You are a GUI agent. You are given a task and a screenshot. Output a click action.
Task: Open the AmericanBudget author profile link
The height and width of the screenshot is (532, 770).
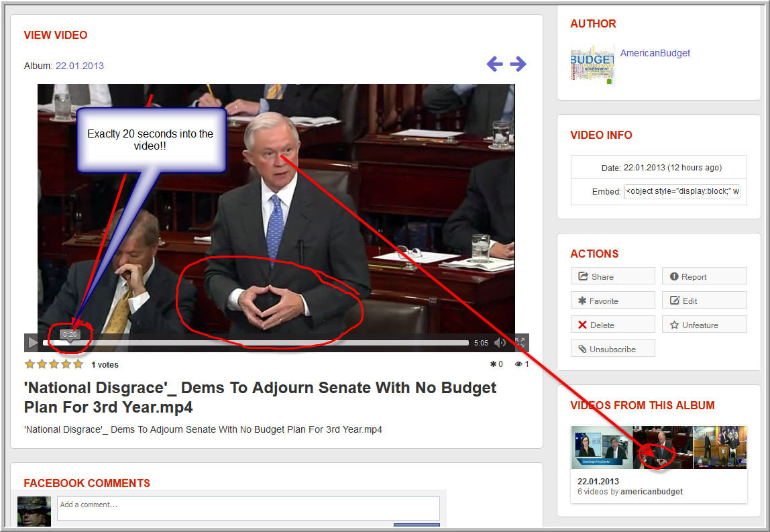655,53
